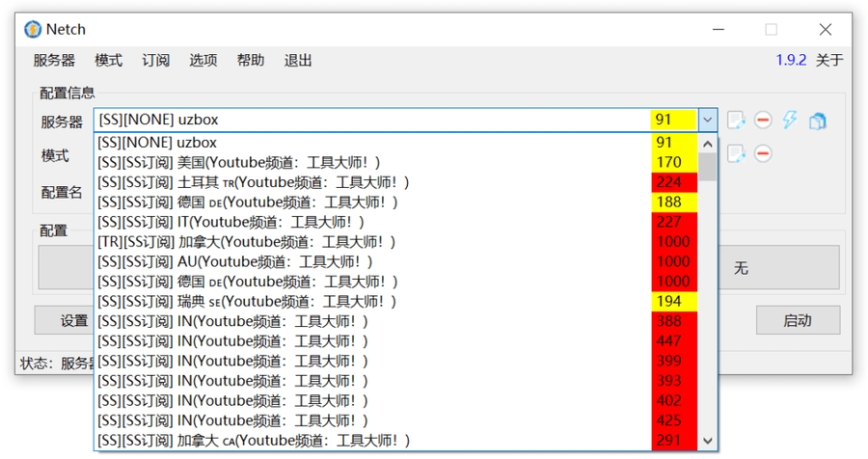
Task: Run the lightning speed test icon
Action: (790, 121)
